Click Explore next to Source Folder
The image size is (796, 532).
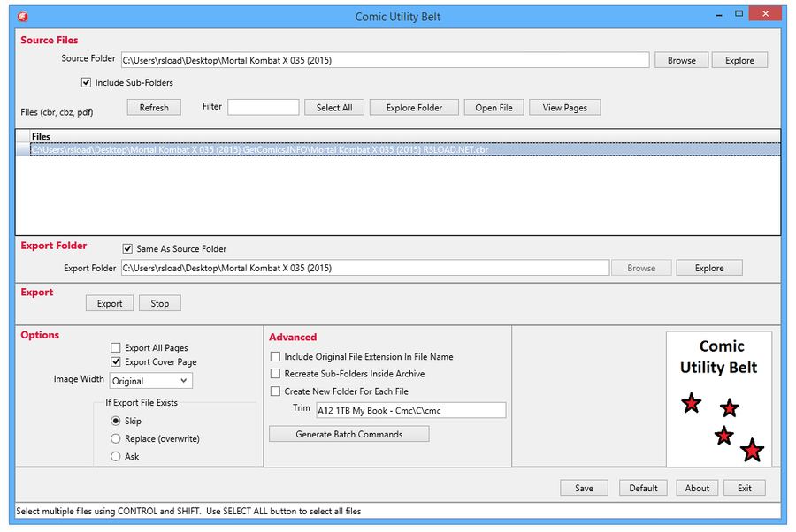click(x=739, y=60)
